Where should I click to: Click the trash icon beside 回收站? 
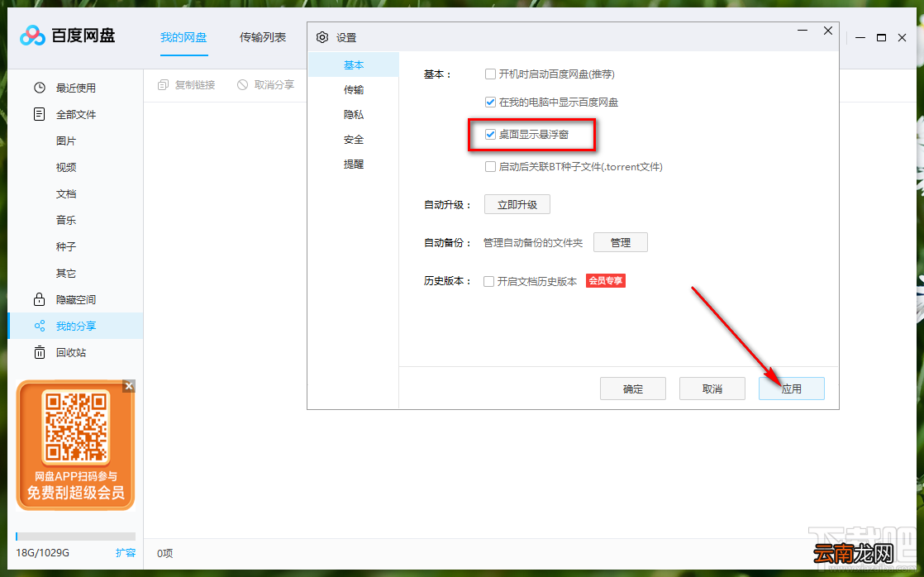(x=40, y=352)
